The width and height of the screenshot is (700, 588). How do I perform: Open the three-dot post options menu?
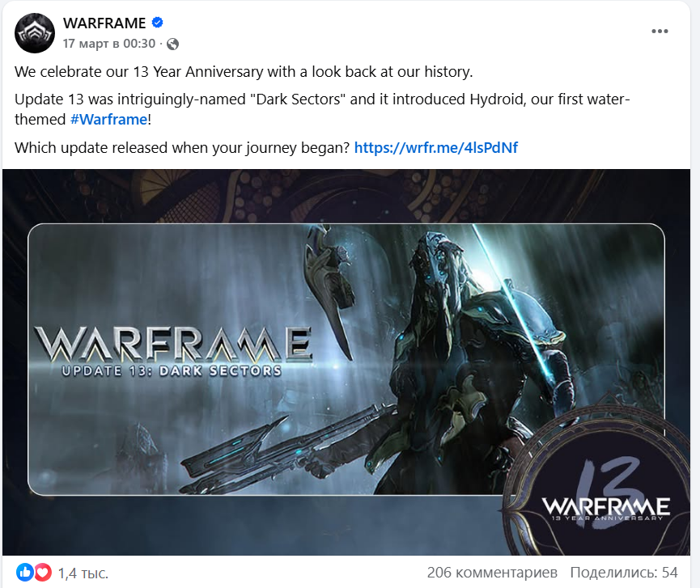pos(660,32)
